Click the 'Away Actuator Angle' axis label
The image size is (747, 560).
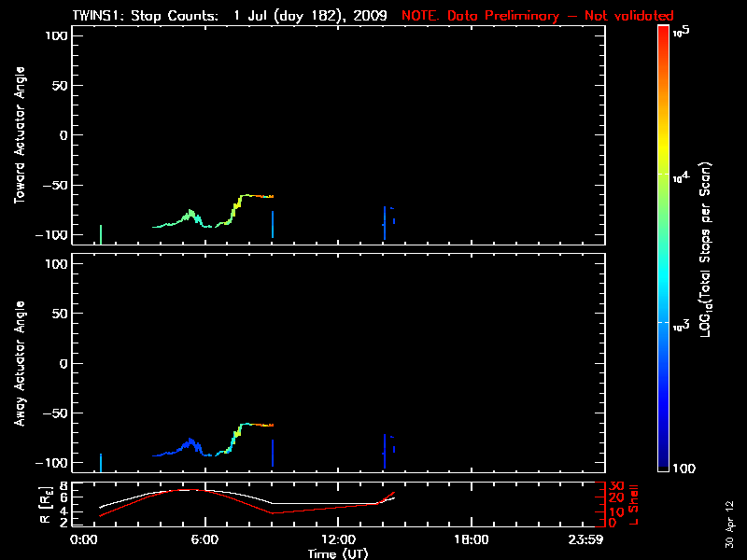pos(18,364)
